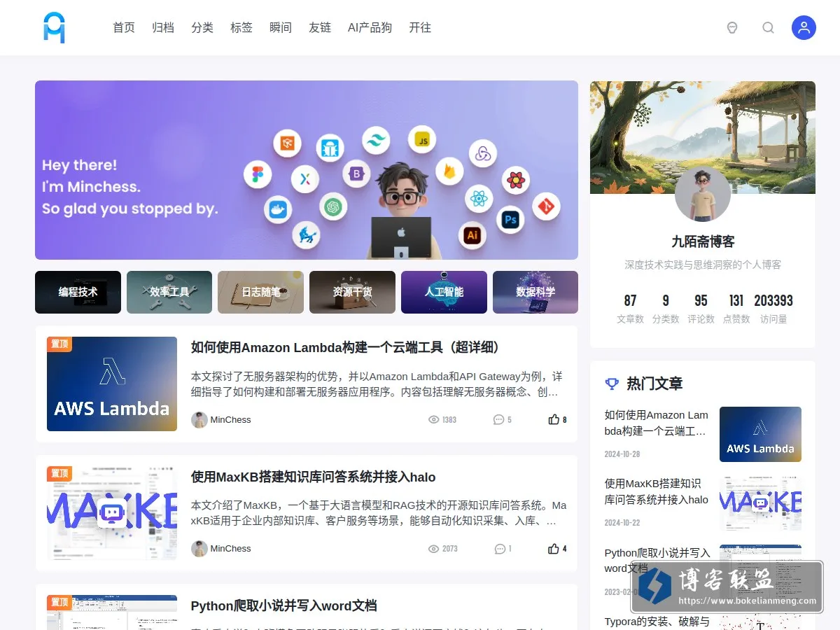840x630 pixels.
Task: Open AWS Lambda article cover image
Action: tap(112, 384)
